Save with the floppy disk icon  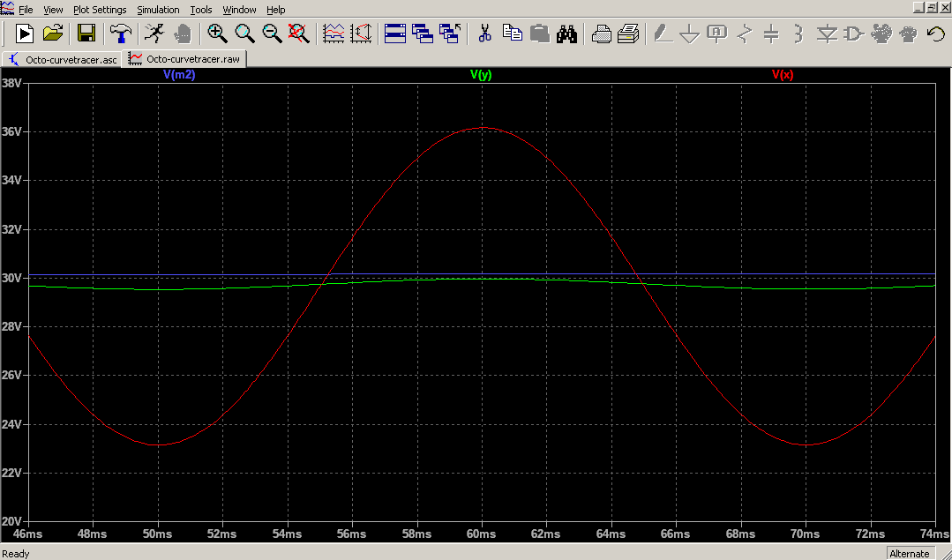(86, 34)
